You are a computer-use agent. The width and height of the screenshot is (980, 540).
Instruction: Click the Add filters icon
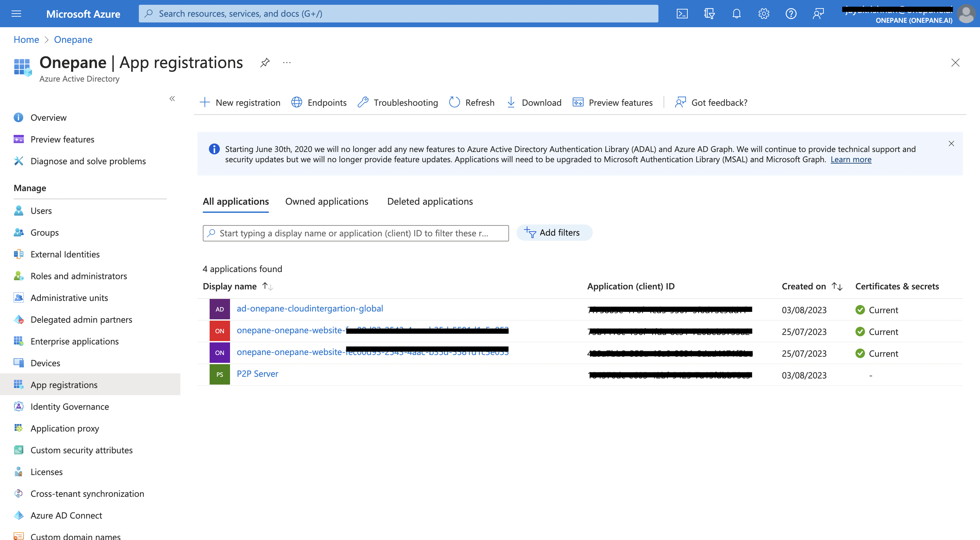coord(529,232)
